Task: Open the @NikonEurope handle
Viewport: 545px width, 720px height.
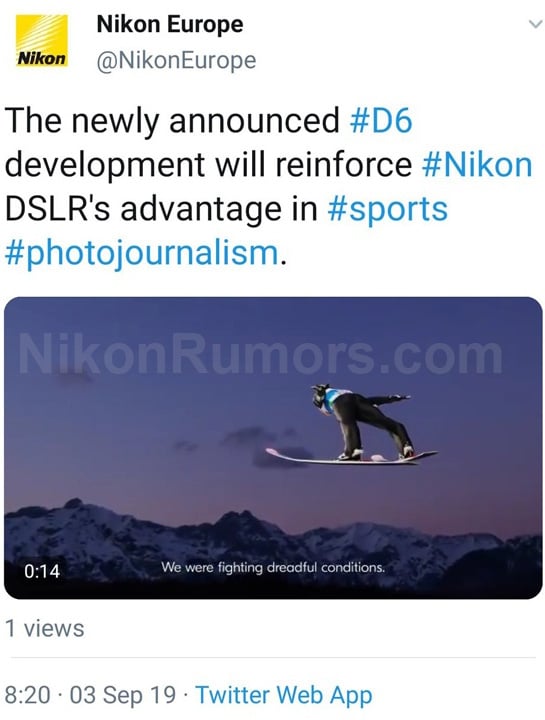Action: 176,60
